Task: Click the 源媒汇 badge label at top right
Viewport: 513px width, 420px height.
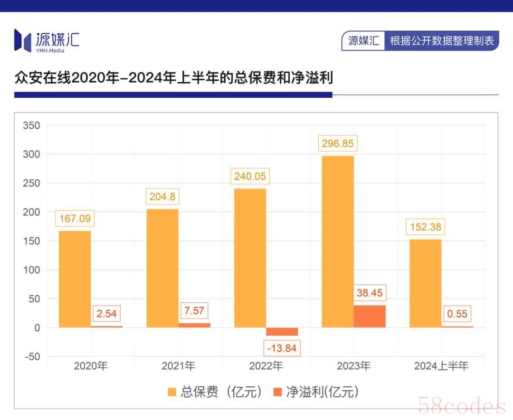Action: click(x=363, y=41)
